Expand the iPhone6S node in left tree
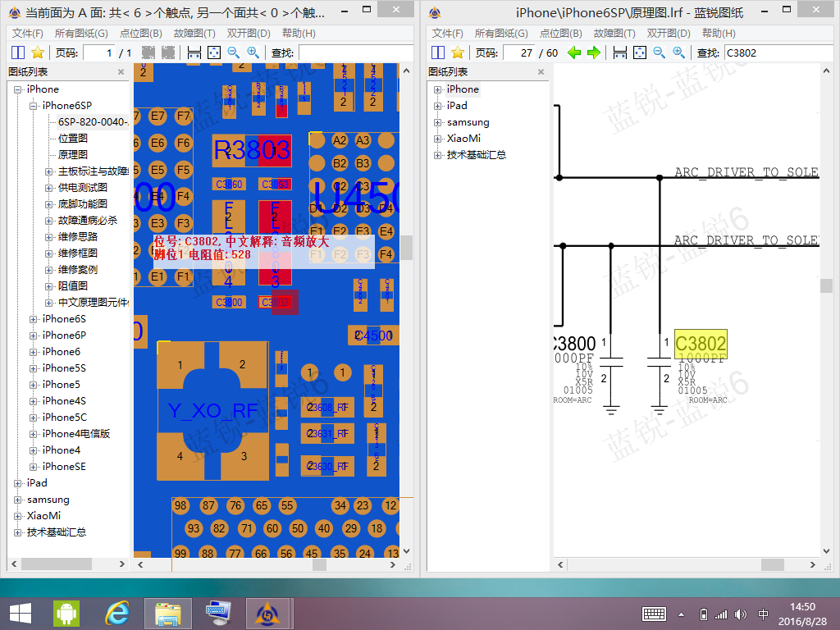The height and width of the screenshot is (630, 840). pos(33,319)
